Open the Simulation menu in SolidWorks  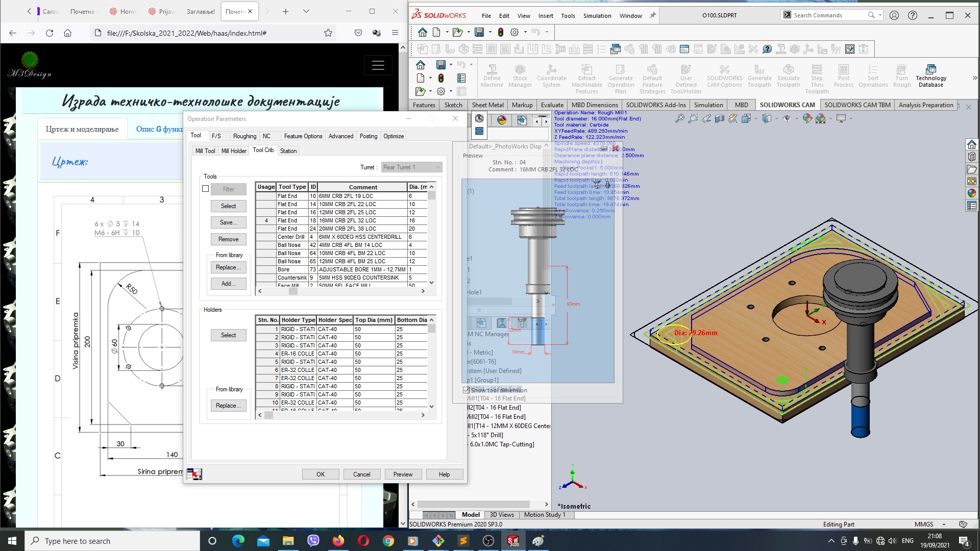pyautogui.click(x=597, y=16)
